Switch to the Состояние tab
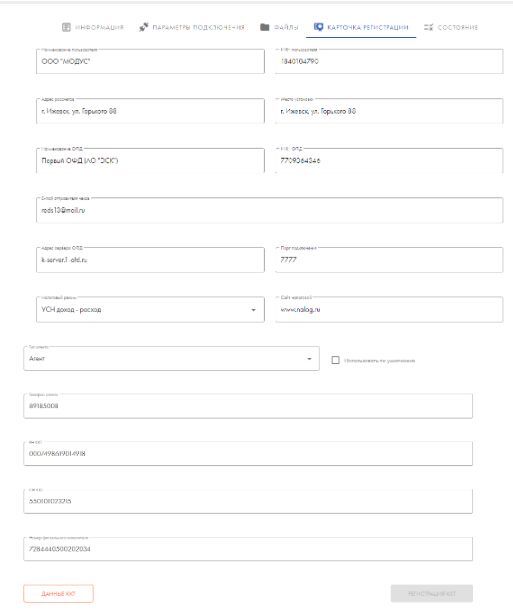The image size is (513, 610). (x=451, y=27)
